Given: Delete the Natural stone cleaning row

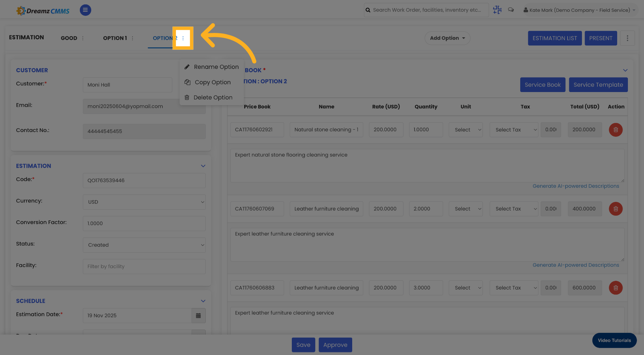Looking at the screenshot, I should coord(615,130).
